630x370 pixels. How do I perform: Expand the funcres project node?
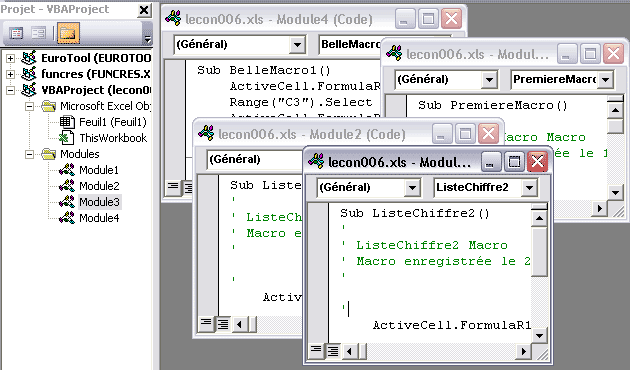[x=10, y=74]
